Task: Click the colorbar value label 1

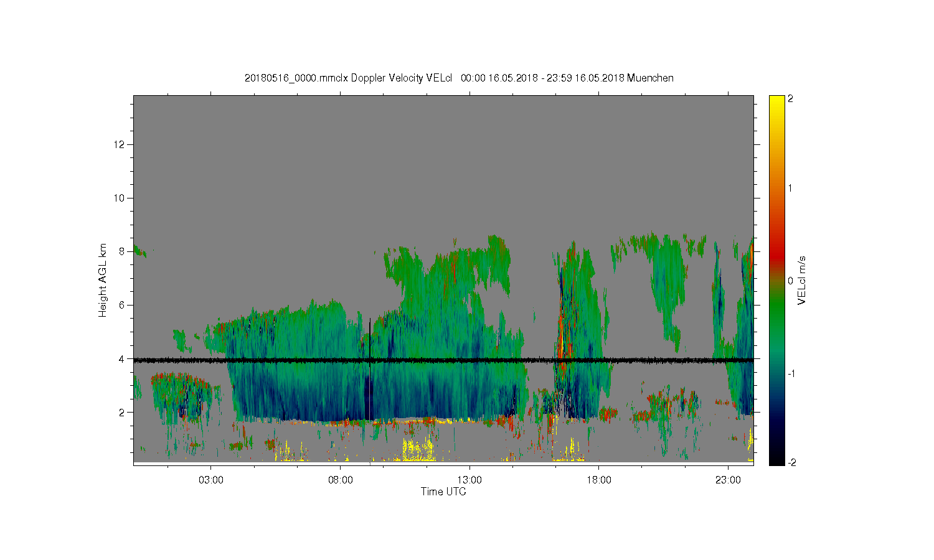Action: pos(790,188)
